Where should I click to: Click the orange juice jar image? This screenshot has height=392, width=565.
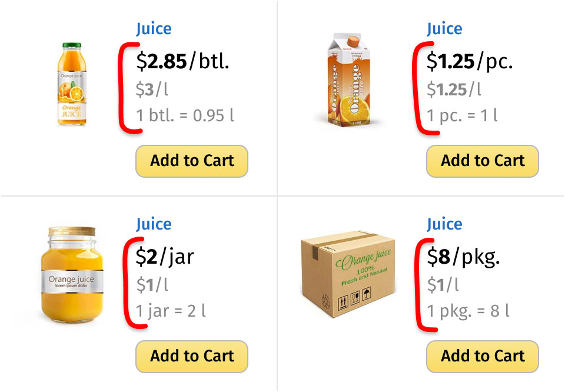72,274
